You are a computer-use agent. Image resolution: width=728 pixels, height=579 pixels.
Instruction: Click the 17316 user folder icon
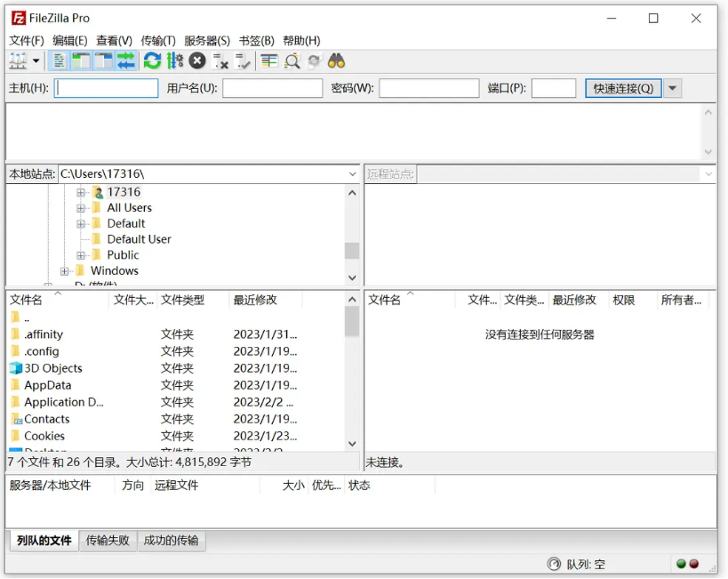click(98, 192)
